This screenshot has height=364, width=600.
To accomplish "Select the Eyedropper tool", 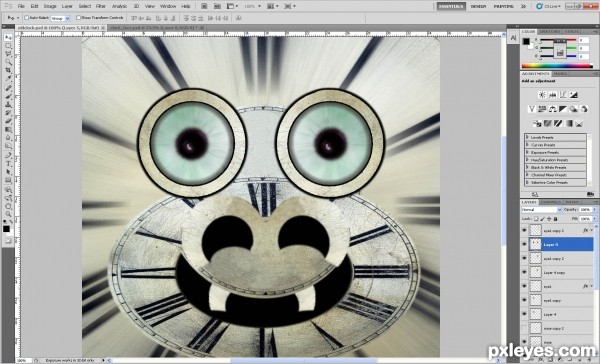I will pyautogui.click(x=8, y=79).
